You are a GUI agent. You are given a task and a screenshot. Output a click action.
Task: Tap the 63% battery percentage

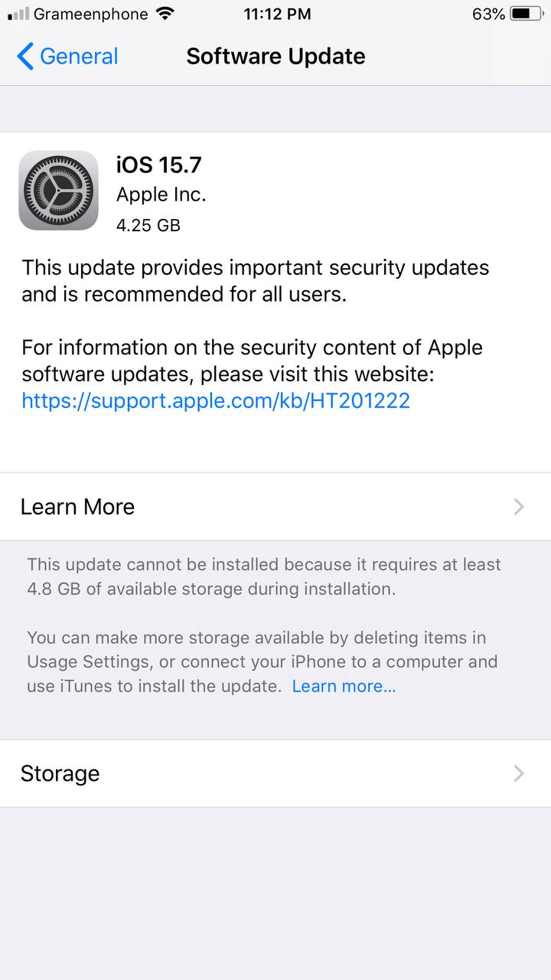pos(488,14)
